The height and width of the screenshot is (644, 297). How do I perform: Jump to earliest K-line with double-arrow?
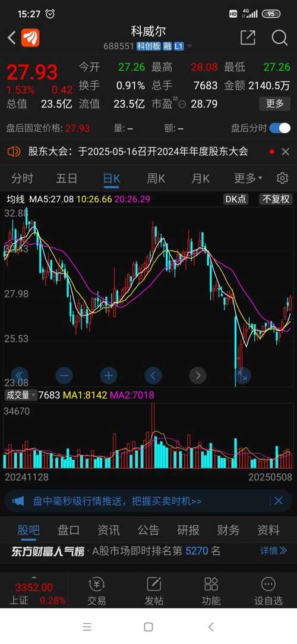19,375
